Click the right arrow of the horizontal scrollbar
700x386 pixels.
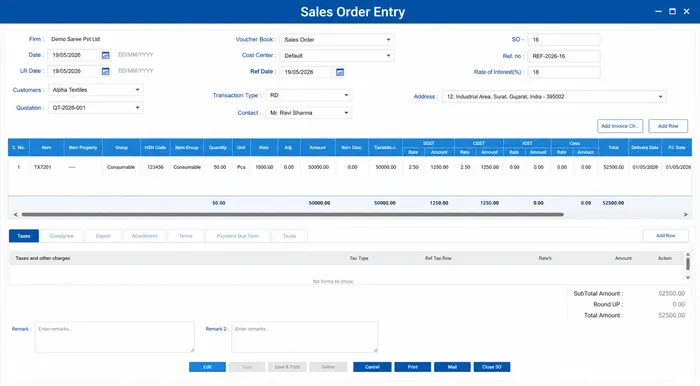(685, 215)
